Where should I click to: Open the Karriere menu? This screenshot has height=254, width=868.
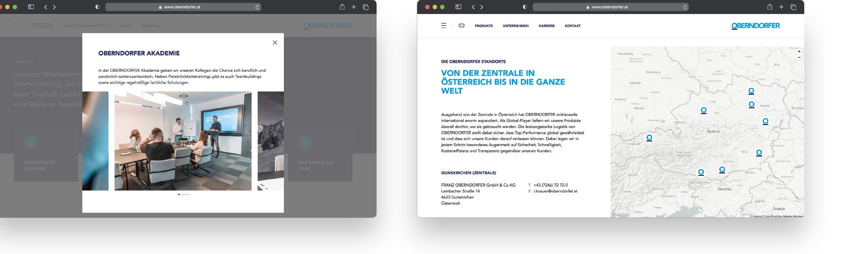[x=547, y=26]
